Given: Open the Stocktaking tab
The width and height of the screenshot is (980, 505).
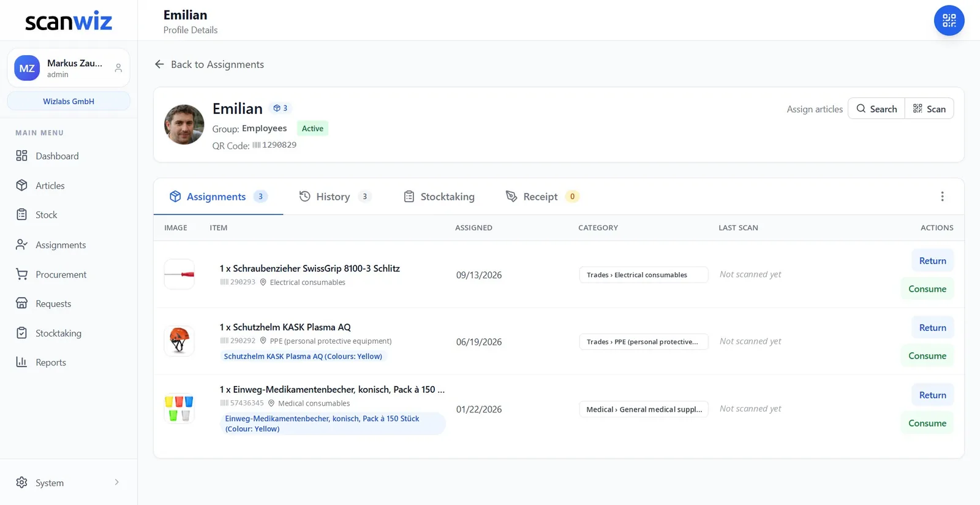Looking at the screenshot, I should tap(439, 196).
